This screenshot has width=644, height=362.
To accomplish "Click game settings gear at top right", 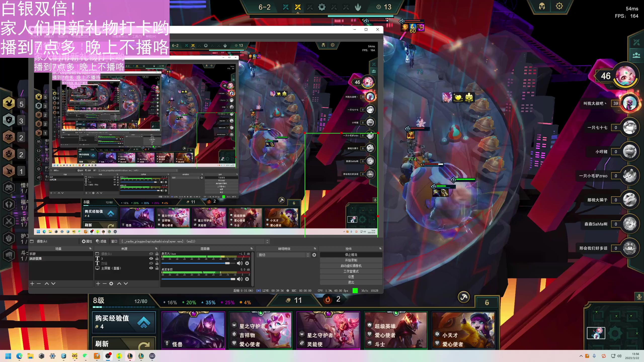I will 559,6.
